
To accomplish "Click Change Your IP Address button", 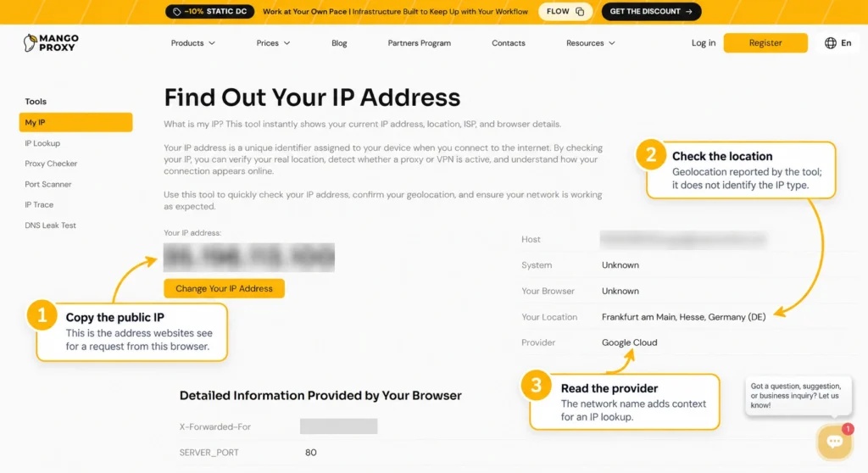I will click(224, 288).
